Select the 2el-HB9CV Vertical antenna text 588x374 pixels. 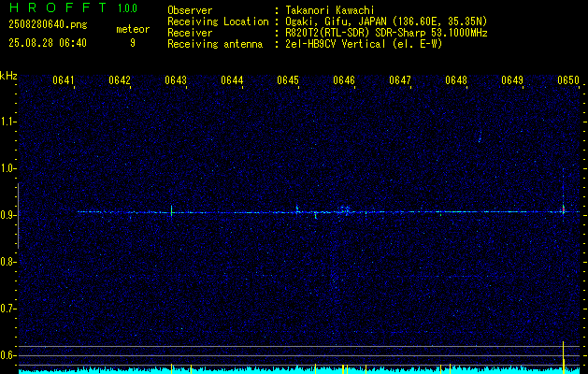[x=364, y=44]
